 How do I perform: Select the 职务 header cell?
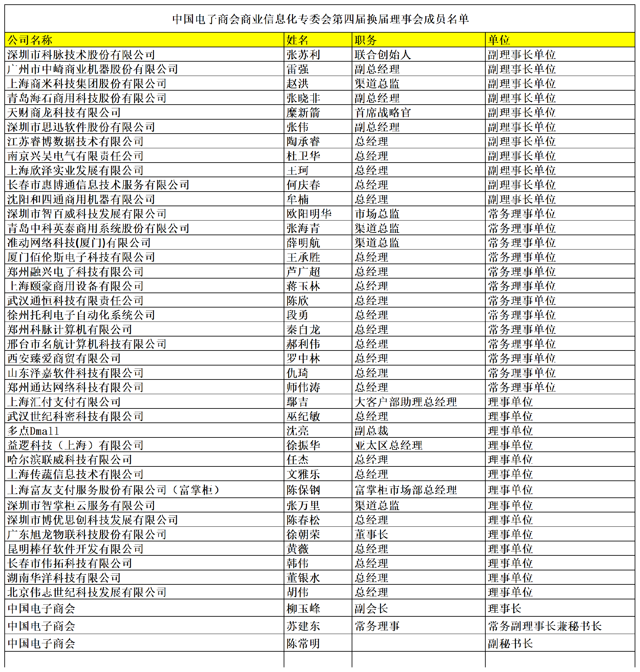point(419,40)
